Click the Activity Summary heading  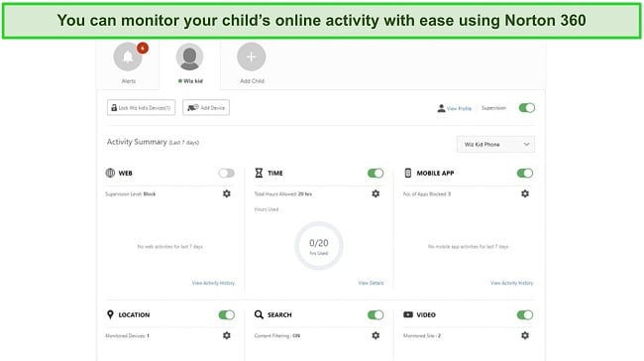tap(153, 142)
